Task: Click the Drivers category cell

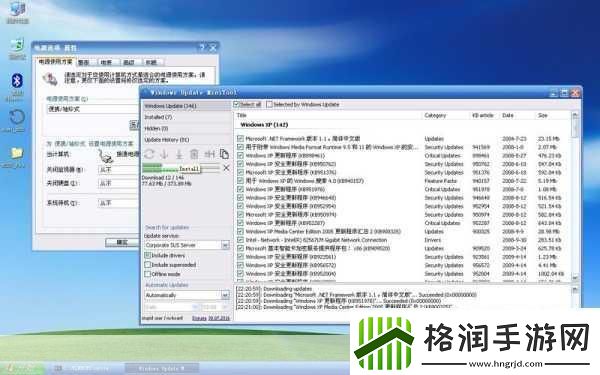Action: [x=432, y=240]
